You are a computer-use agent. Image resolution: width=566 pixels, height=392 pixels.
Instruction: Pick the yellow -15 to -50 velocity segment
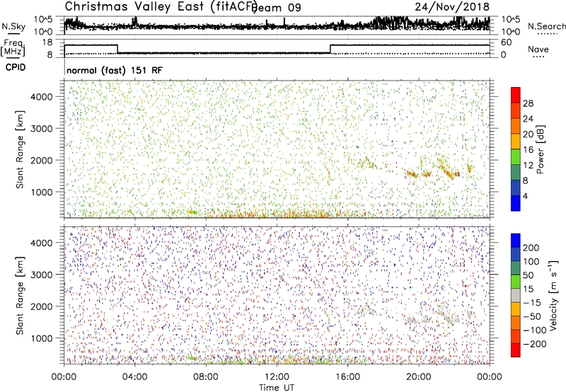point(516,309)
